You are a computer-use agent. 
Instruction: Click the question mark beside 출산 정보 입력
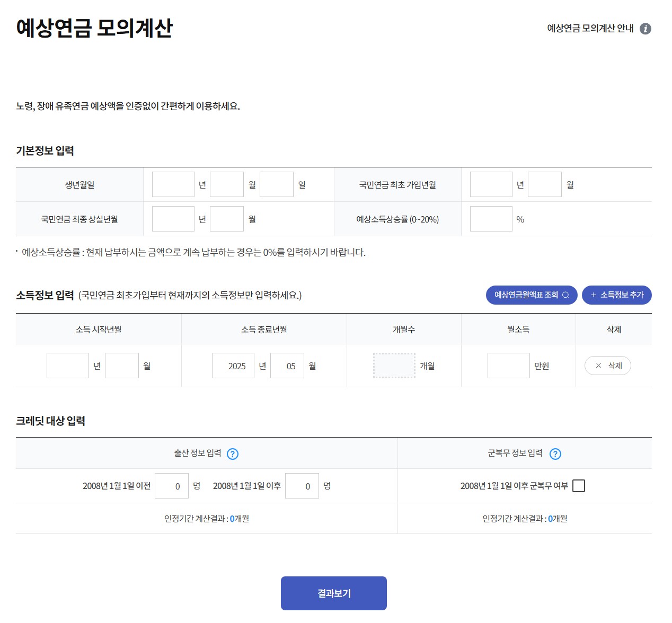(x=232, y=453)
